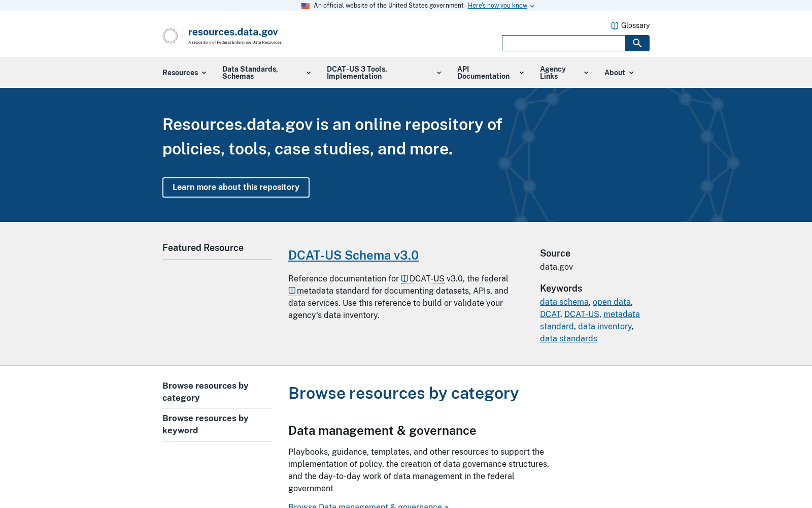Click the "Keywords" heading text

pyautogui.click(x=561, y=288)
